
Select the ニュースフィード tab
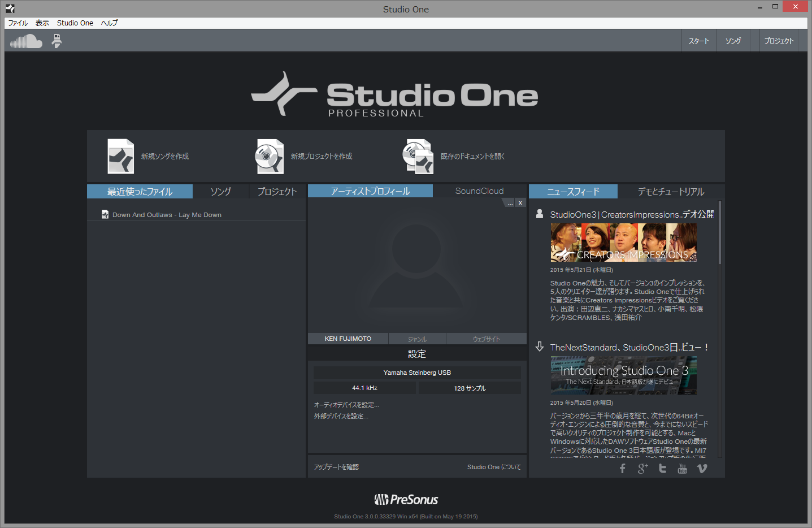coord(573,192)
